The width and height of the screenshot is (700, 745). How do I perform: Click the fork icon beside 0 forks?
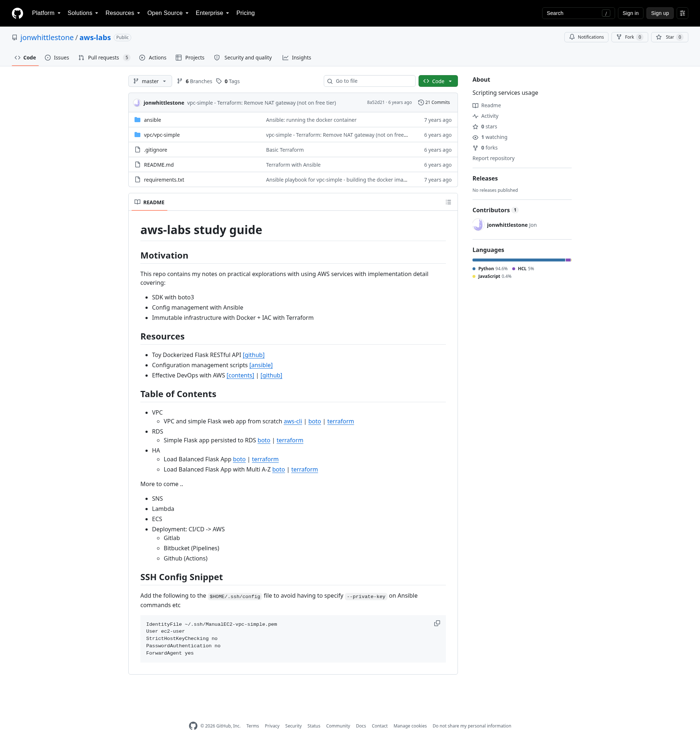point(475,148)
